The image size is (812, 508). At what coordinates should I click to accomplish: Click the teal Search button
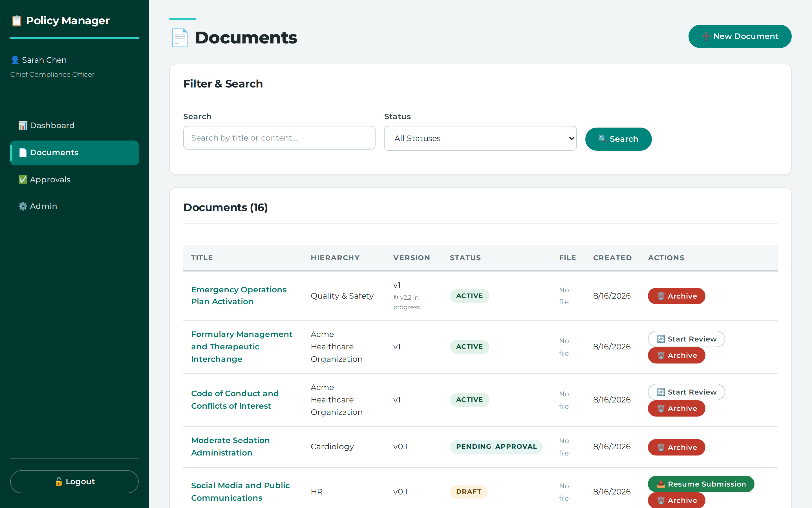pos(618,139)
